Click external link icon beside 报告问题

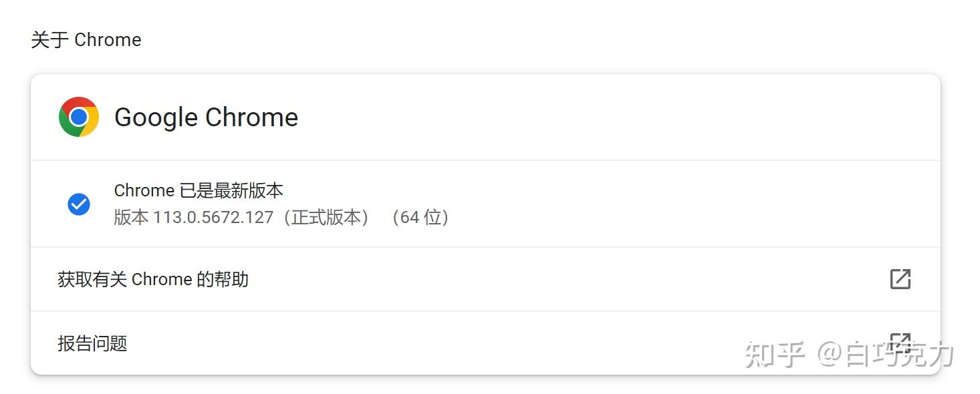pos(900,343)
